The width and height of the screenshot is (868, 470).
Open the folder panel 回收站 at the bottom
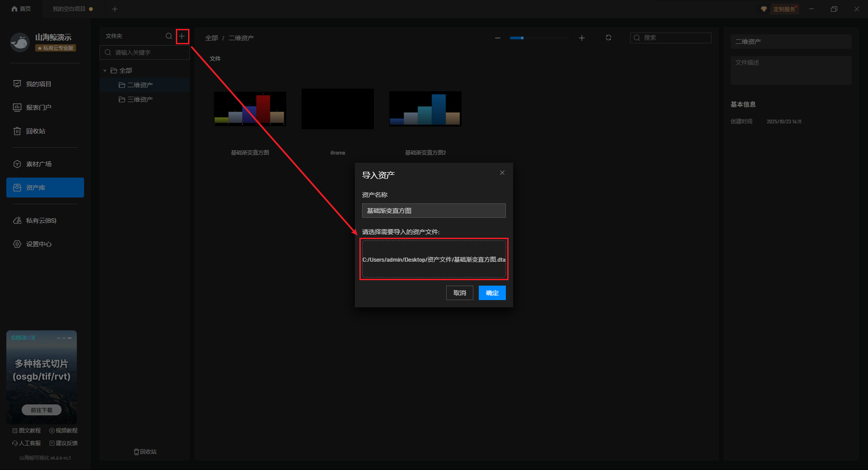pos(145,452)
